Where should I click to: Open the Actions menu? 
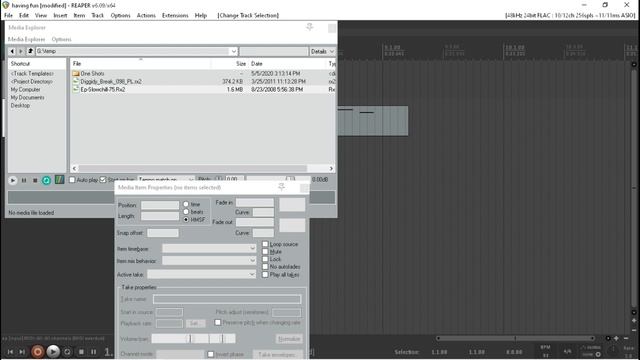coord(146,15)
